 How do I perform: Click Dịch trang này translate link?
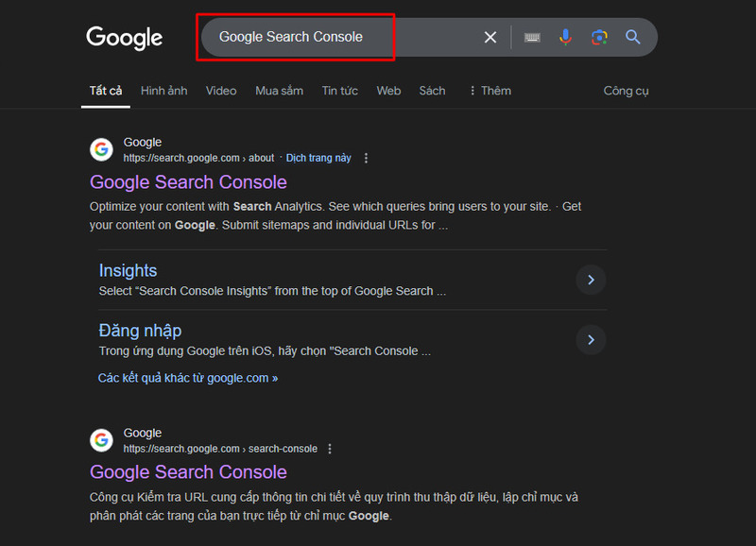coord(318,158)
